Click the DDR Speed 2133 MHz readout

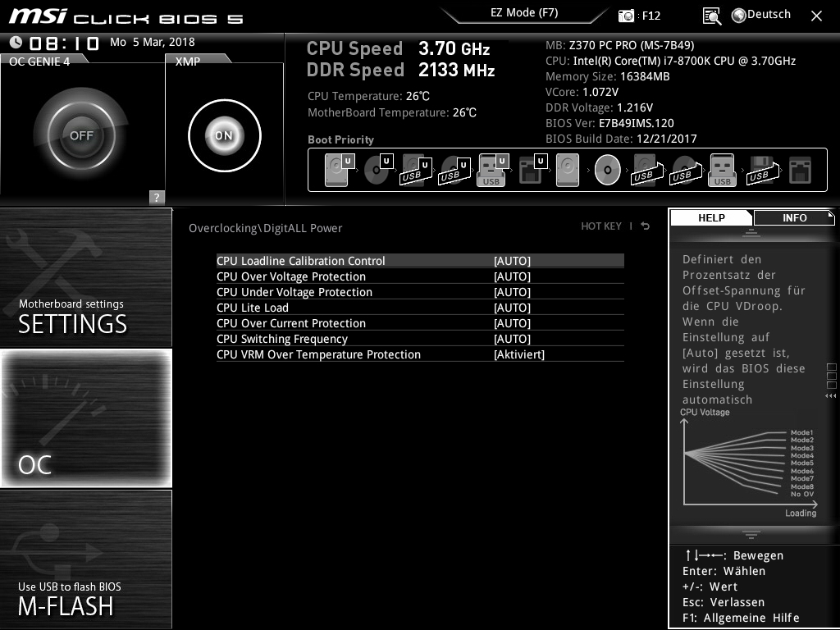(x=400, y=70)
